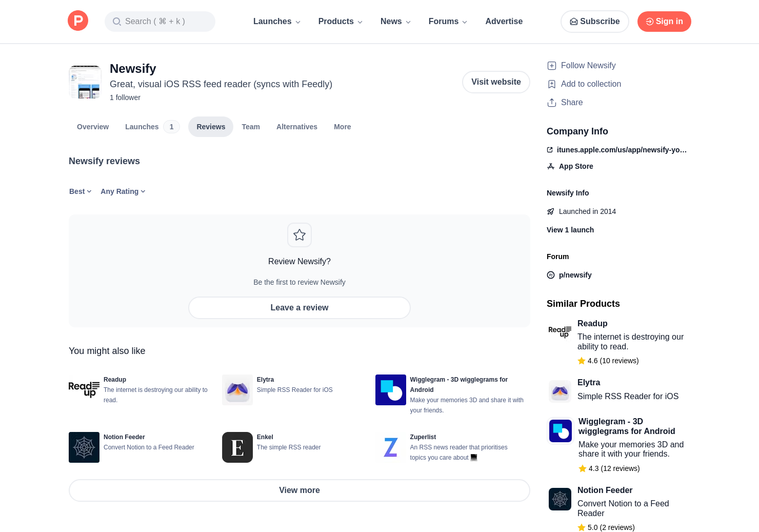
Task: Click the search input field
Action: tap(160, 22)
